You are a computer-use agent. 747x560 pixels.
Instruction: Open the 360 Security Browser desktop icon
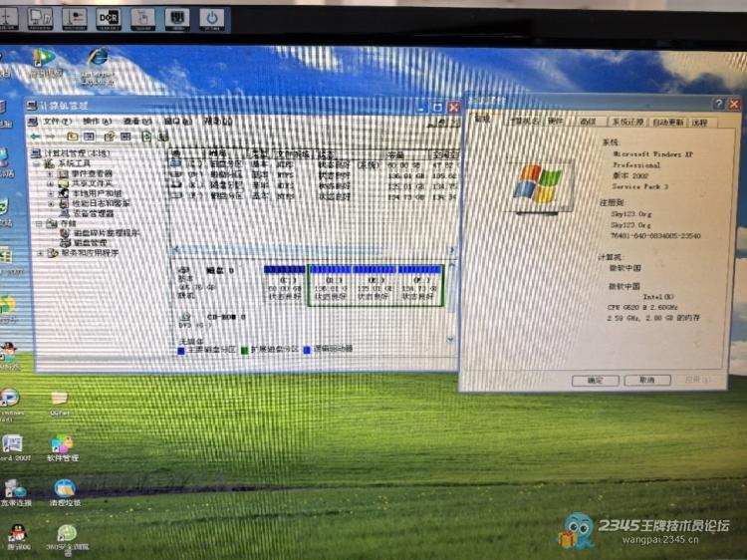(66, 534)
